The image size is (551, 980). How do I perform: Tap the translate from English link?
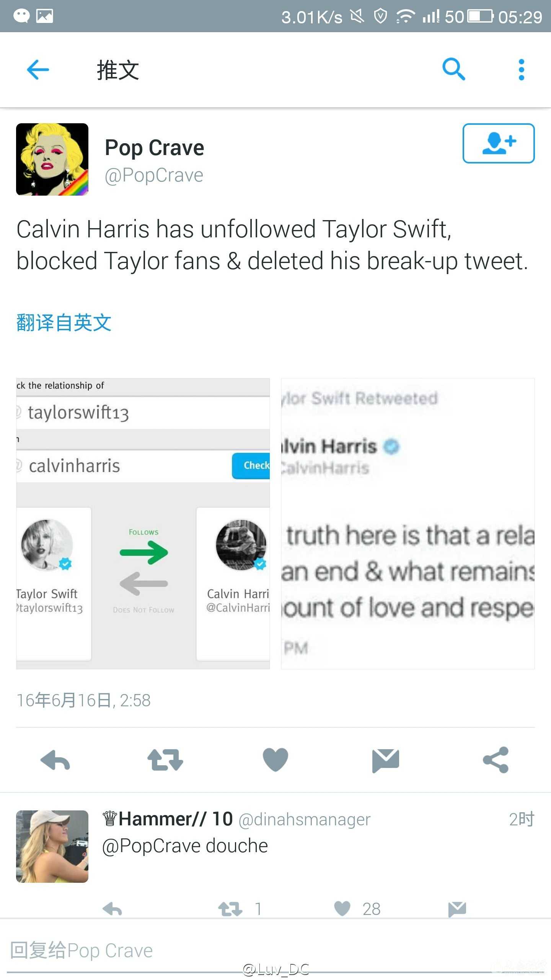[x=64, y=322]
